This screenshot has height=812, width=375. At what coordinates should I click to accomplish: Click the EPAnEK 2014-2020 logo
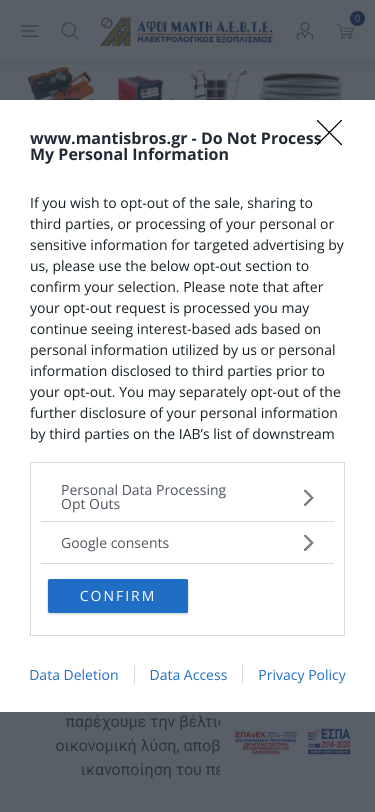(x=266, y=743)
